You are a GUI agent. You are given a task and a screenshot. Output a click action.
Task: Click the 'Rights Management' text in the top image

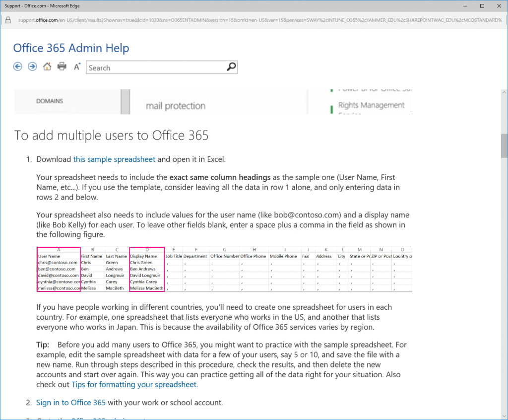(x=371, y=105)
